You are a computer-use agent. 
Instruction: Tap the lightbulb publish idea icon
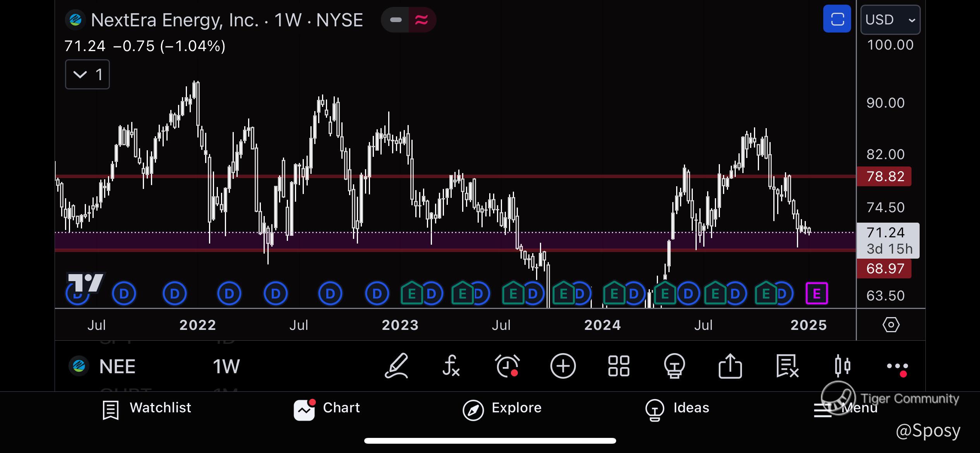674,366
